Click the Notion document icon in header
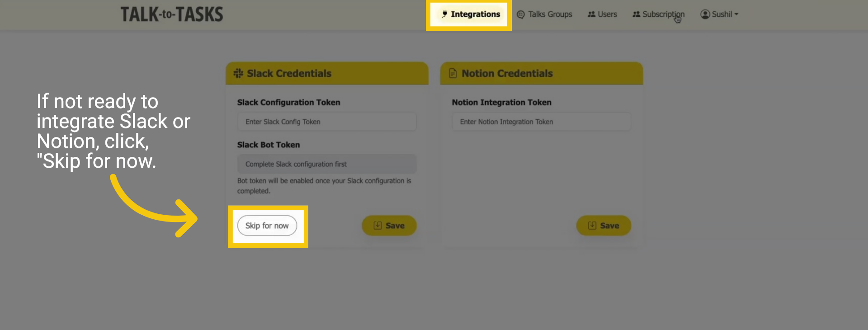Viewport: 868px width, 330px height. (x=453, y=73)
